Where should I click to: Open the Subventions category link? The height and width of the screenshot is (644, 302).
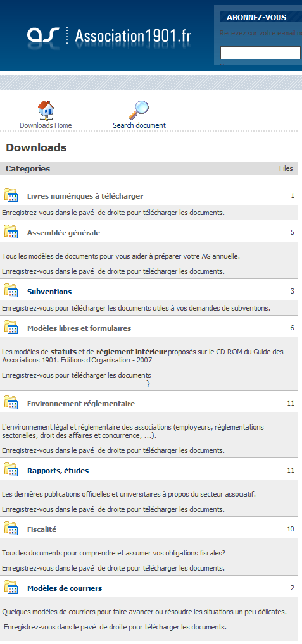point(49,292)
